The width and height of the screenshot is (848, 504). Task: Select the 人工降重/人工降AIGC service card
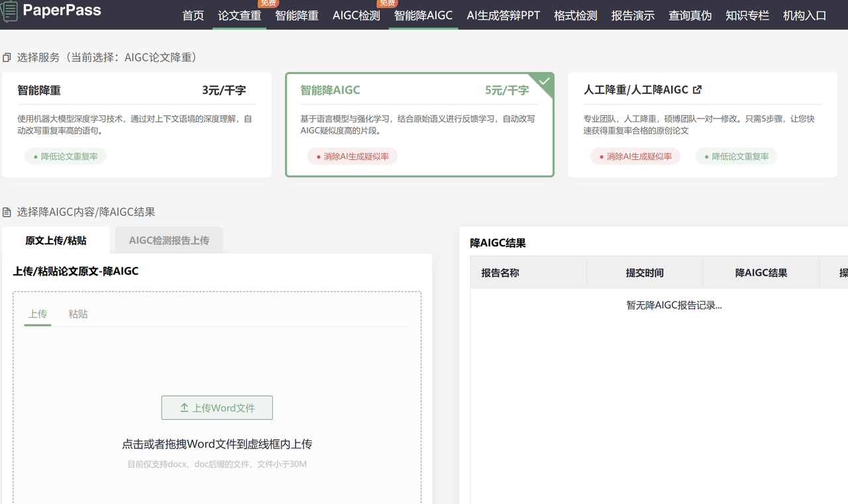coord(703,125)
